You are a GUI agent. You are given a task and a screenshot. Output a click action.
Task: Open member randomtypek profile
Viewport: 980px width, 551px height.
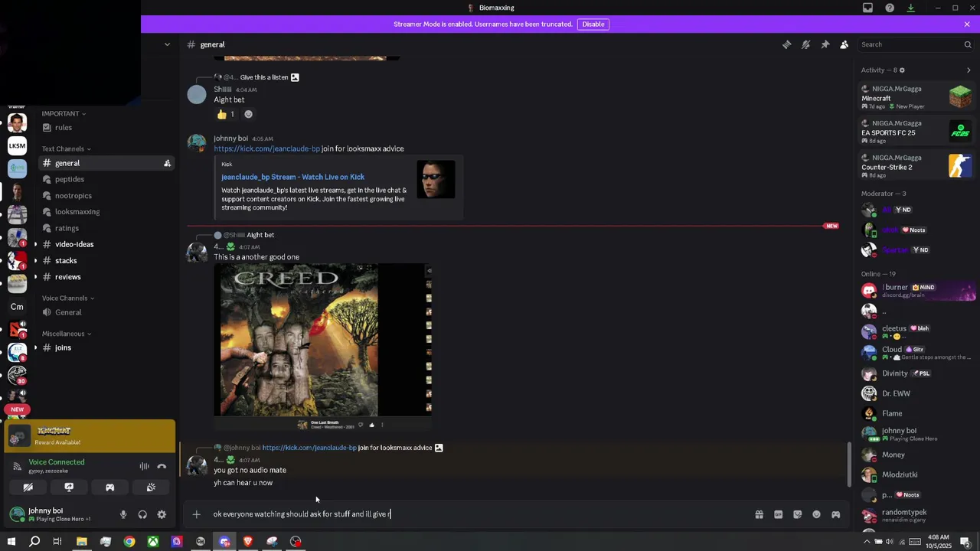[x=917, y=515]
